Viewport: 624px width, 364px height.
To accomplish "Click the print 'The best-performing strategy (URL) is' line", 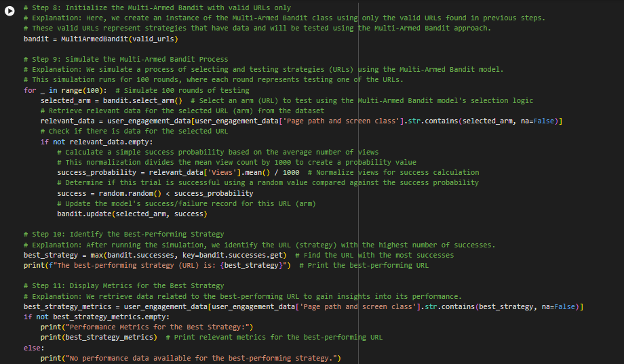I will click(226, 265).
